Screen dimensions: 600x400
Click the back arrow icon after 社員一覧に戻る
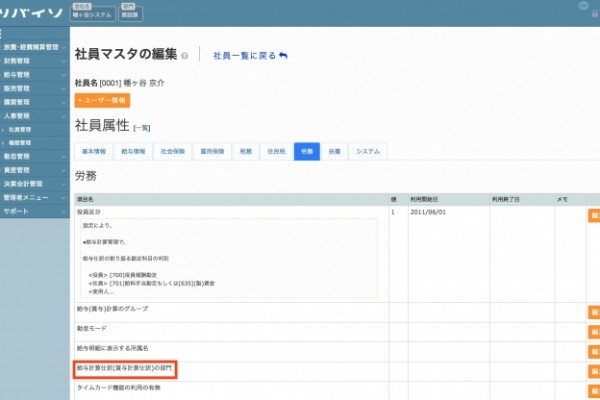(283, 56)
